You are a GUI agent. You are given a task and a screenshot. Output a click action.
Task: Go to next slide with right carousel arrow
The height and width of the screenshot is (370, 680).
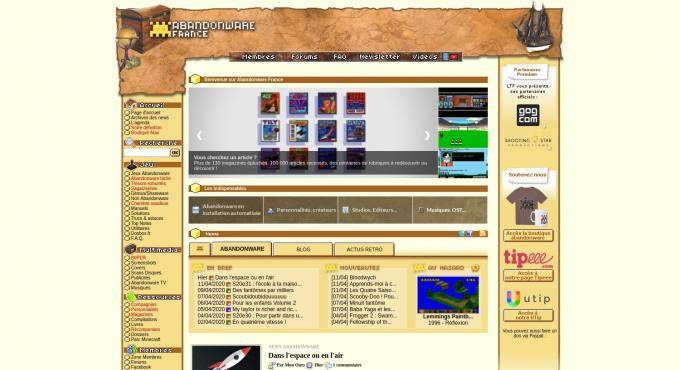coord(427,135)
